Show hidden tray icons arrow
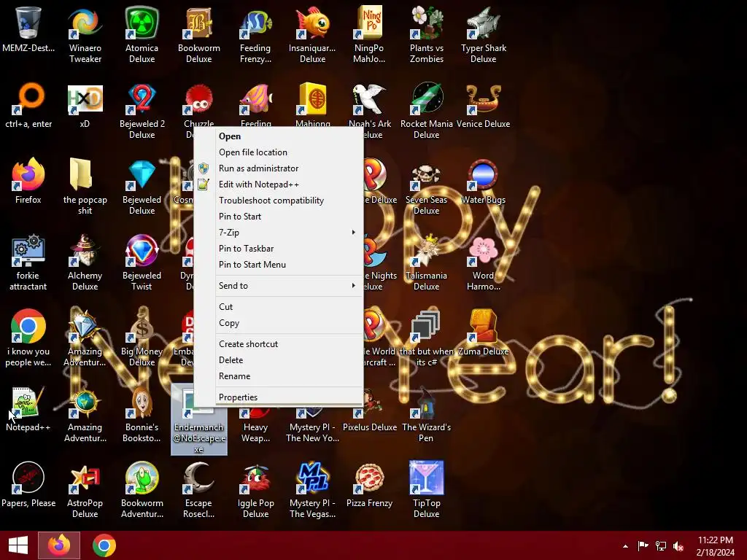 pyautogui.click(x=625, y=546)
